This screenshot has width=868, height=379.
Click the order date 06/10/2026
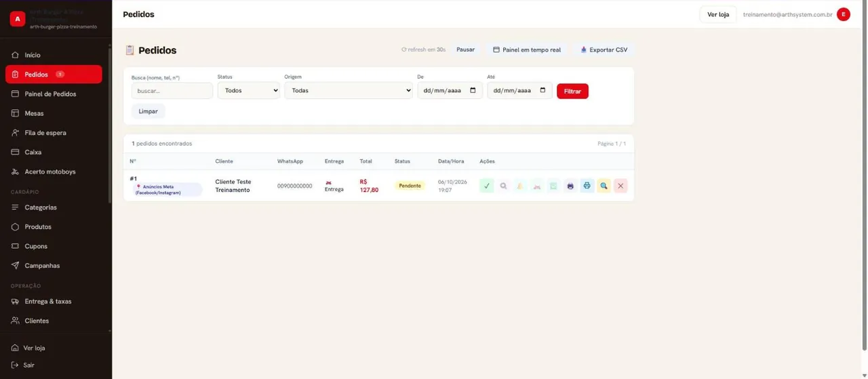coord(452,182)
